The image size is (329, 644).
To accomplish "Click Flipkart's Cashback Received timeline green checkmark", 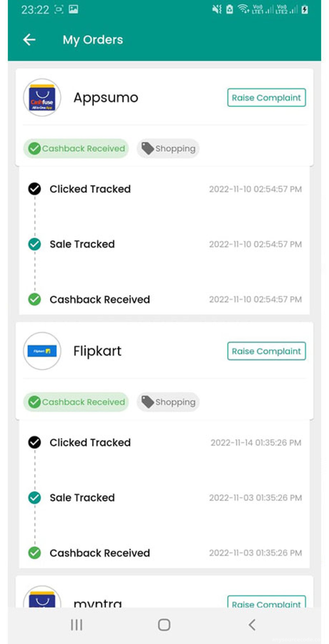I will pos(35,553).
